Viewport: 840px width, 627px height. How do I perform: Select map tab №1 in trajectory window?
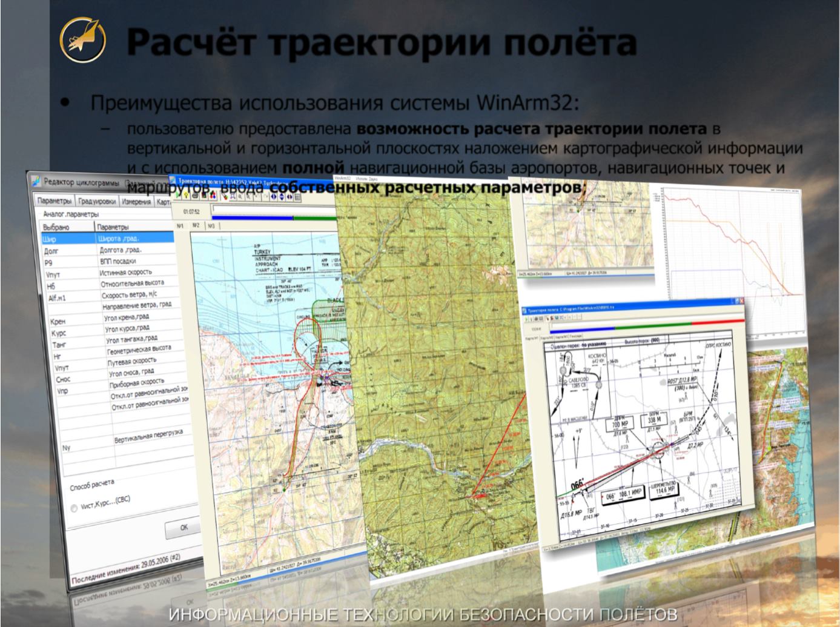click(x=180, y=226)
